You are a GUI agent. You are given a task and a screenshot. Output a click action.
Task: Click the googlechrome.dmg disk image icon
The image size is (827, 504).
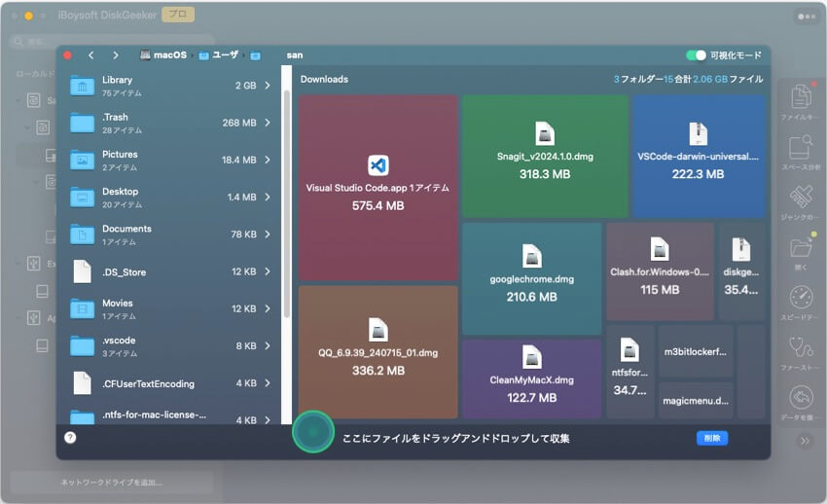(x=531, y=257)
